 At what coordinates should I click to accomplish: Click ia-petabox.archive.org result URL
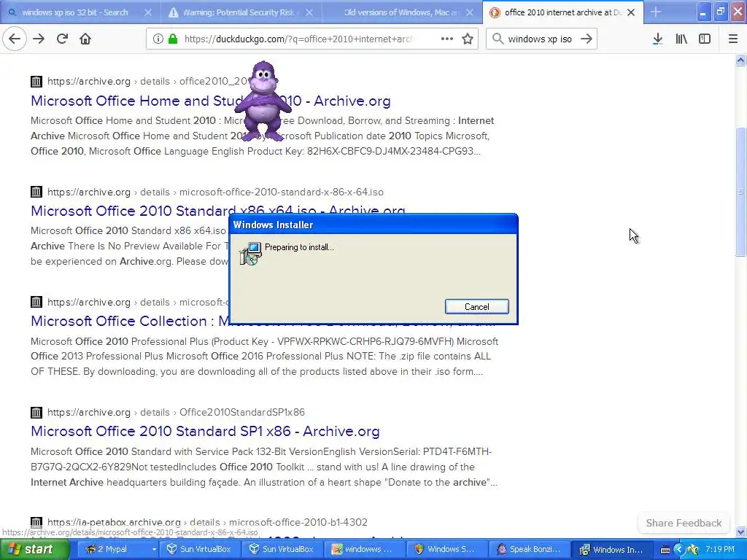(207, 522)
